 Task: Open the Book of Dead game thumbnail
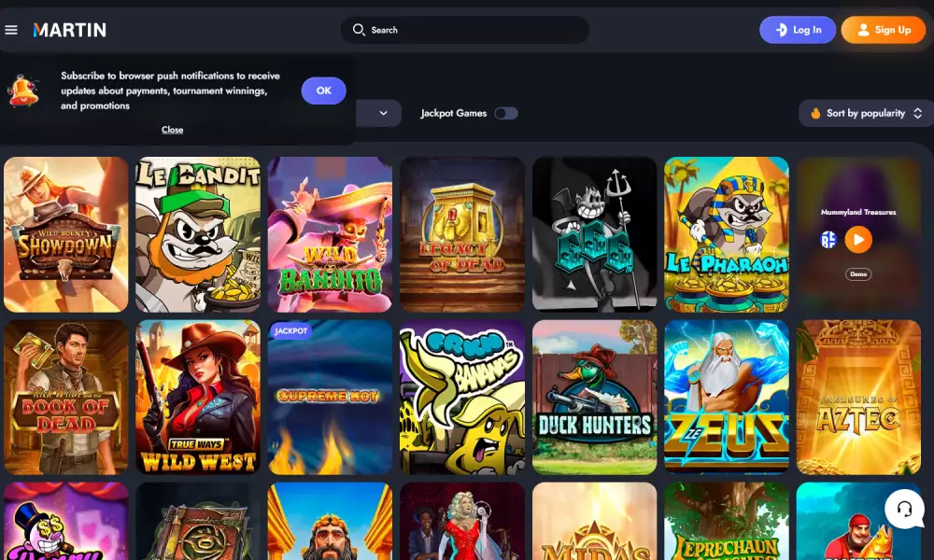[65, 397]
